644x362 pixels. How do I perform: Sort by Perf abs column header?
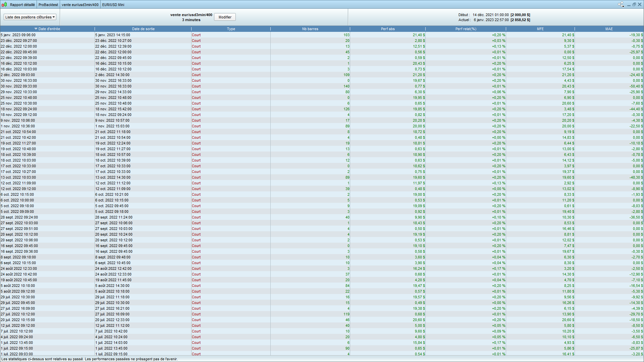[387, 29]
